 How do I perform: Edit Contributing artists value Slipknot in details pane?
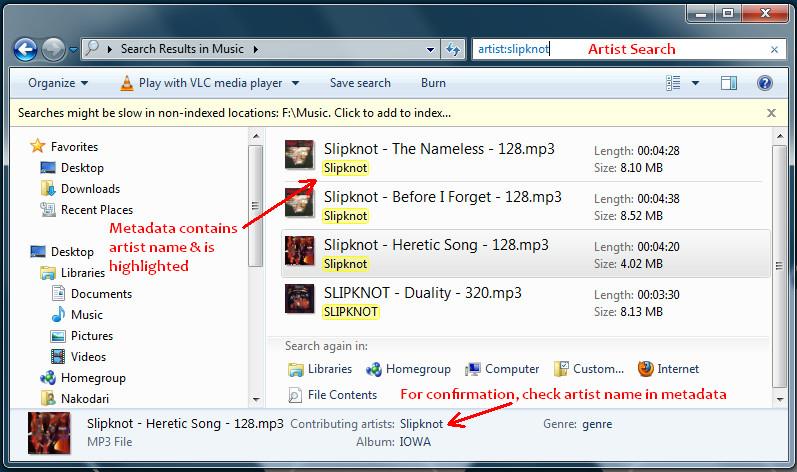(421, 424)
